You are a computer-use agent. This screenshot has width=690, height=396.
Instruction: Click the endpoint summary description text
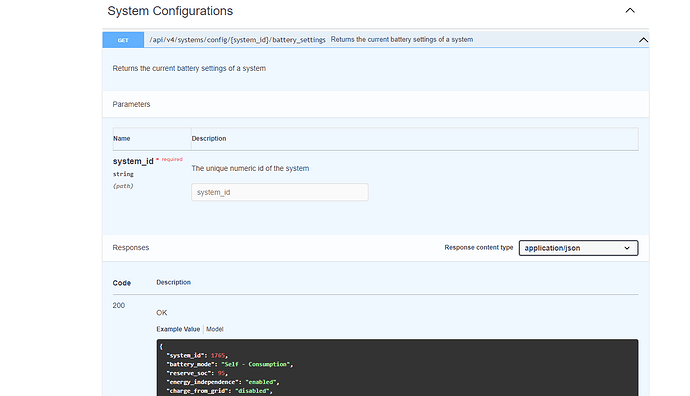402,40
